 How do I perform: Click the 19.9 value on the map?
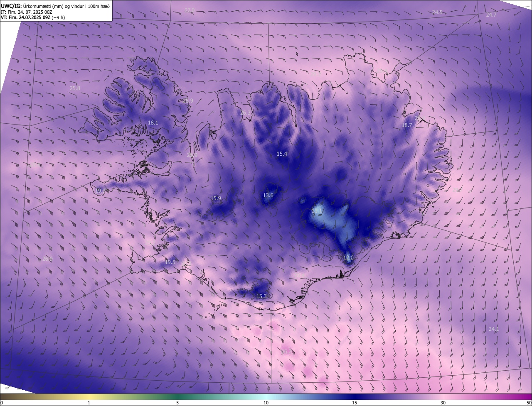click(100, 191)
